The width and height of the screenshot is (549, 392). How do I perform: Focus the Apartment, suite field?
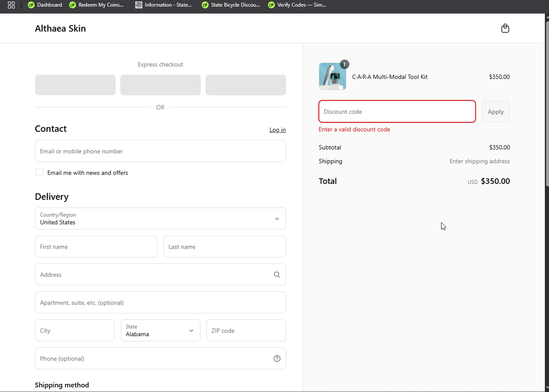click(160, 302)
